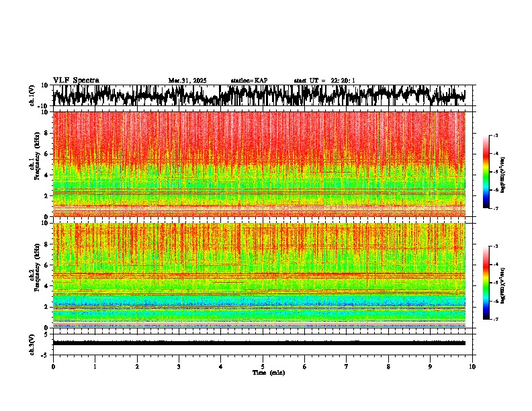Image resolution: width=532 pixels, height=411 pixels.
Task: Click ch.1 spectrogram frequency tick "4"
Action: point(47,175)
